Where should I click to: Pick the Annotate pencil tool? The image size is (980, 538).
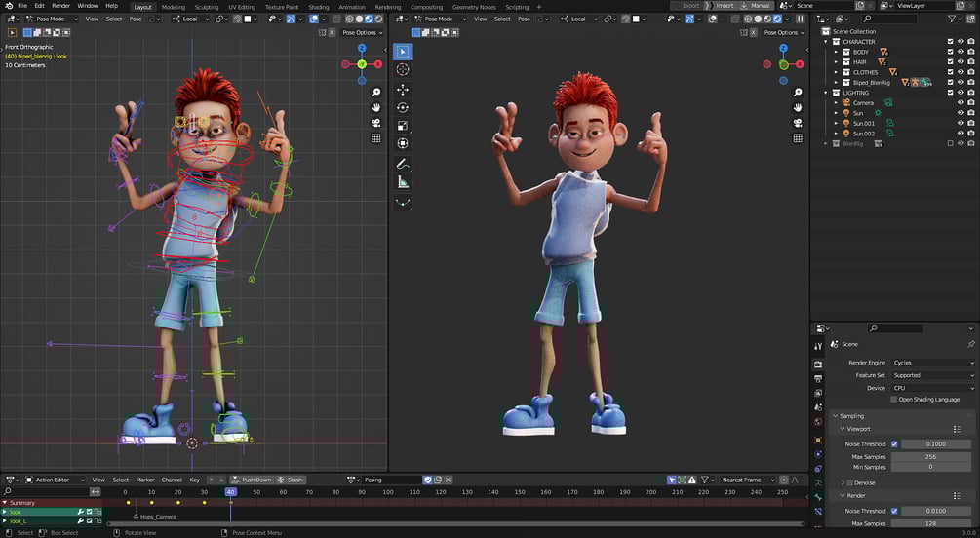point(403,165)
